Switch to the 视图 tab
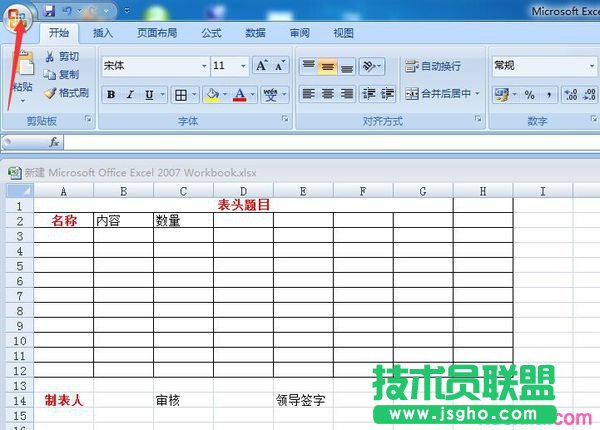The width and height of the screenshot is (600, 430). coord(343,33)
